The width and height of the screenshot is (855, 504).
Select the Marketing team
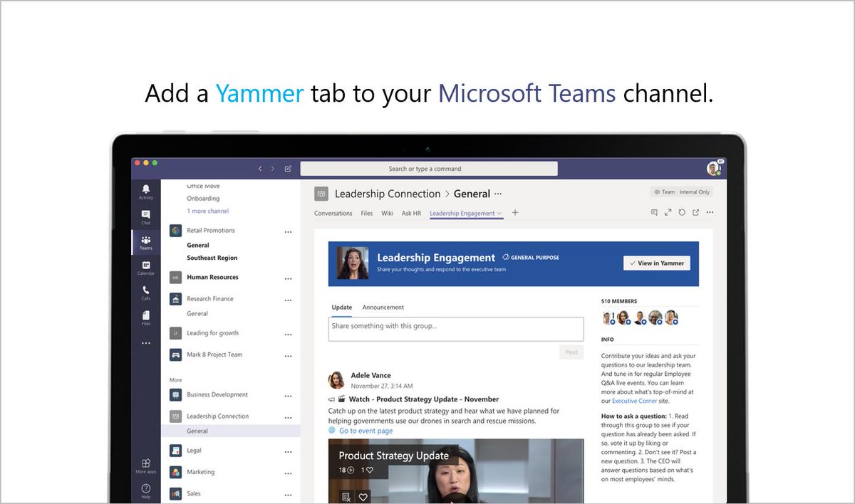pyautogui.click(x=200, y=472)
